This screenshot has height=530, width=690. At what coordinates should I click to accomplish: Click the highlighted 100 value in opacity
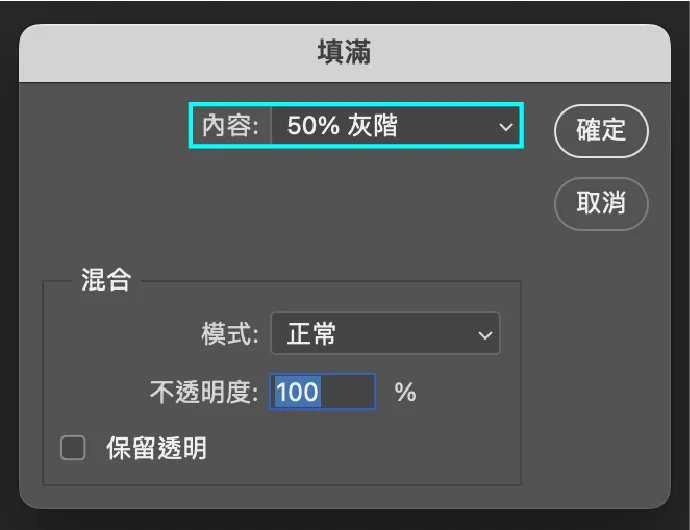pos(297,391)
